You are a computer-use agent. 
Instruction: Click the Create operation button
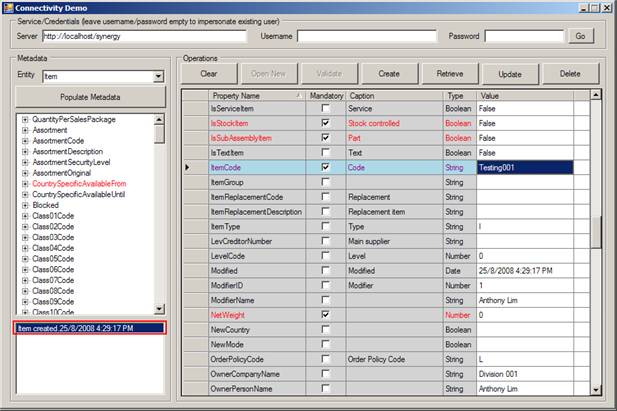[x=389, y=74]
